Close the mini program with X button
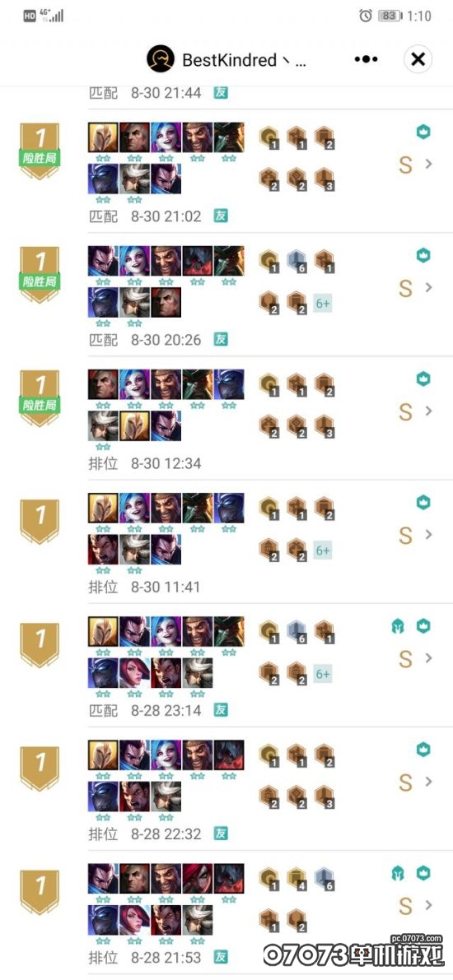Image resolution: width=453 pixels, height=980 pixels. tap(418, 59)
